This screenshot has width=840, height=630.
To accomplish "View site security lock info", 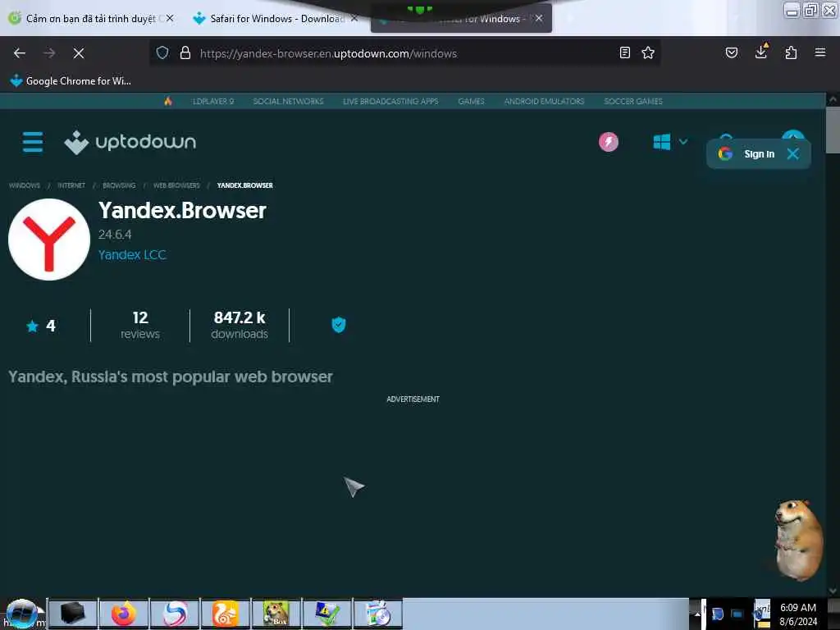I will tap(185, 52).
